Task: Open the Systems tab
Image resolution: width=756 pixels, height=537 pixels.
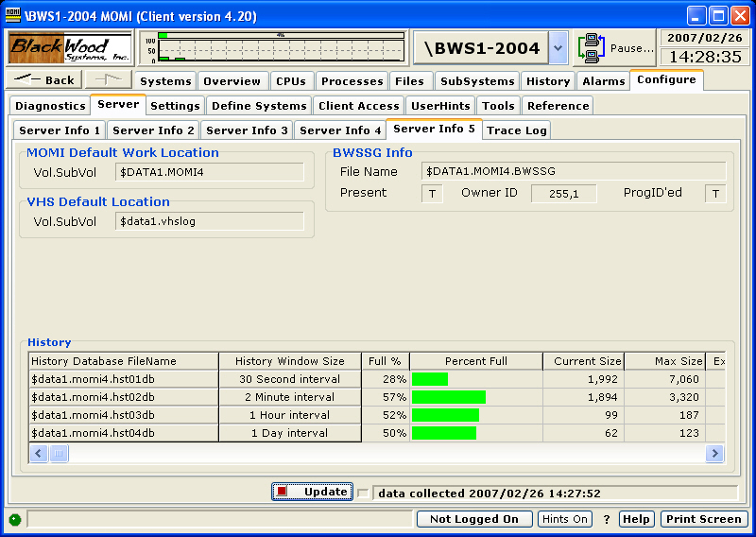Action: point(165,81)
